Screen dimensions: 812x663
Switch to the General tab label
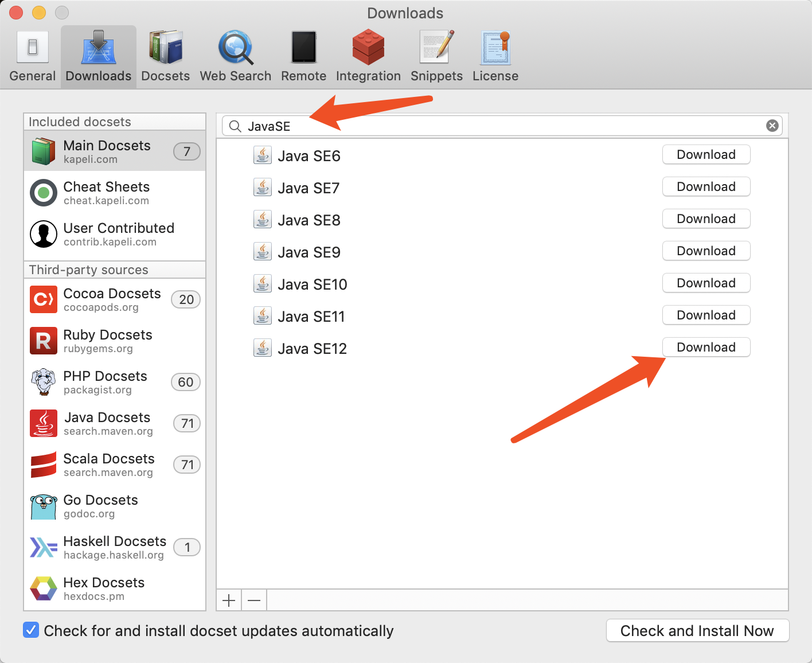33,76
